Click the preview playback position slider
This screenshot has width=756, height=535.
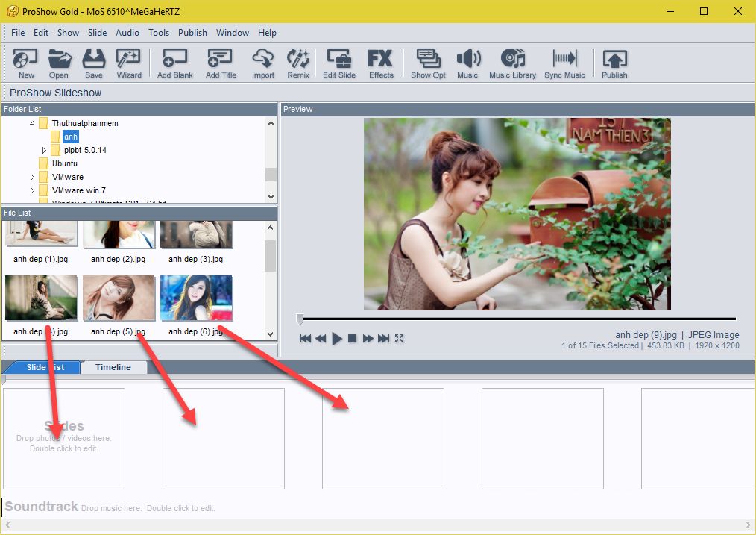(x=300, y=319)
